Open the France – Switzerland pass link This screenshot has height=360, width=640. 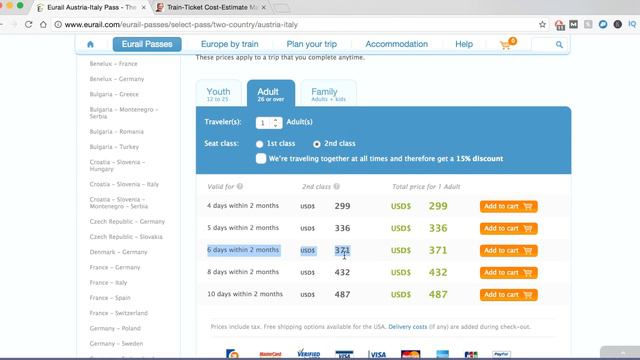pos(118,313)
